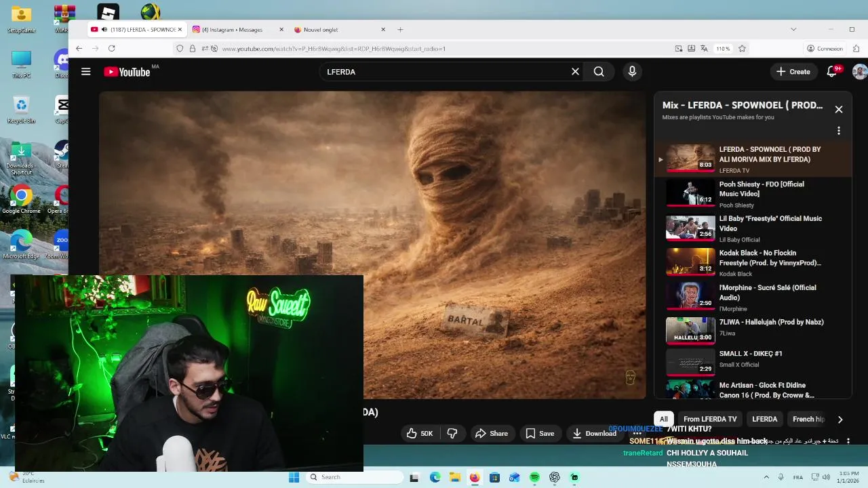This screenshot has width=868, height=488.
Task: Select the This PC desktop icon
Action: pyautogui.click(x=21, y=64)
